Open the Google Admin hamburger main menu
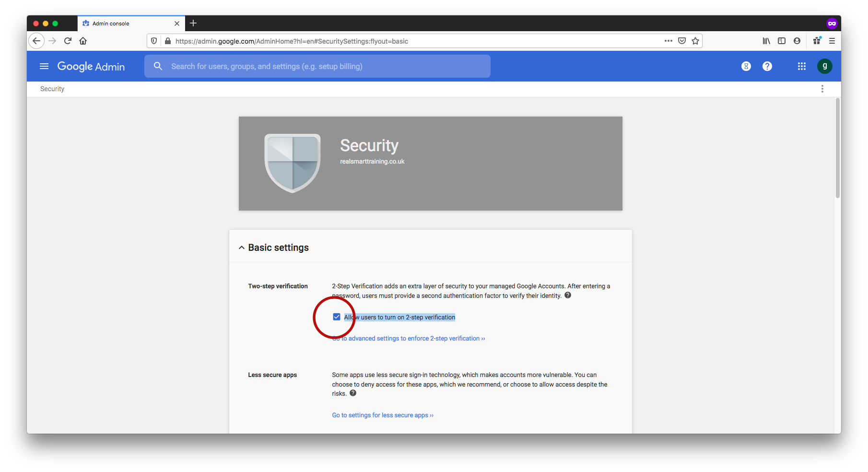 coord(44,66)
